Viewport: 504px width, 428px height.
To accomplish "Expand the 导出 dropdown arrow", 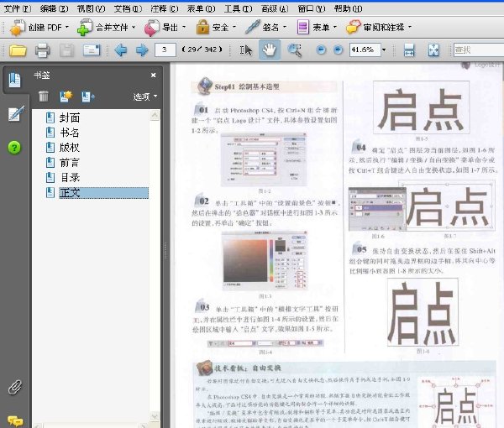I will pyautogui.click(x=184, y=28).
